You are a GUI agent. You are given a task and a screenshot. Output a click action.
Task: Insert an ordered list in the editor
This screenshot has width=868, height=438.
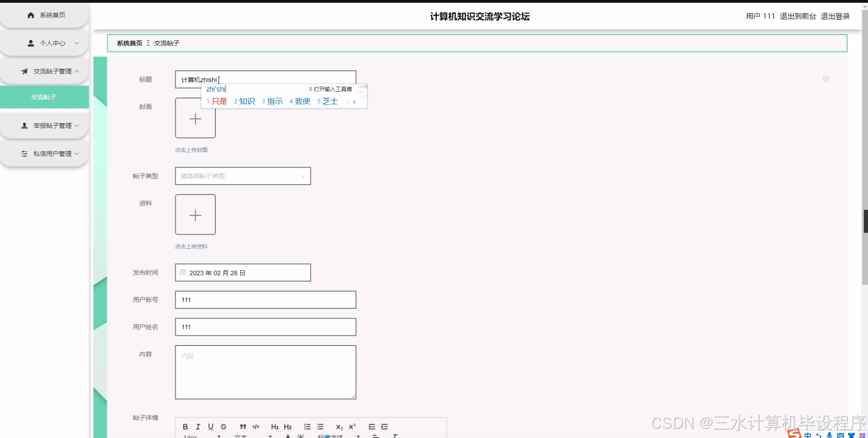click(307, 426)
